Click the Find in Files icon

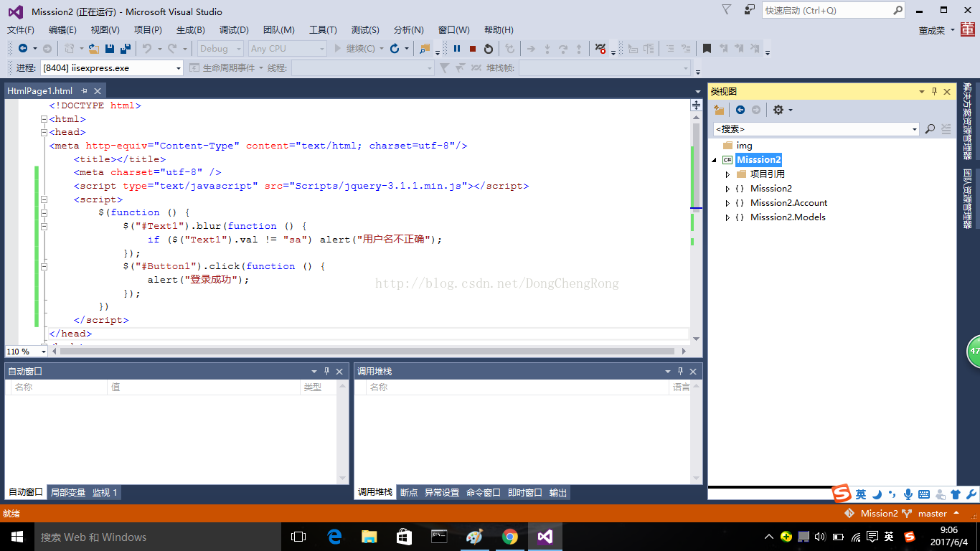coord(425,49)
